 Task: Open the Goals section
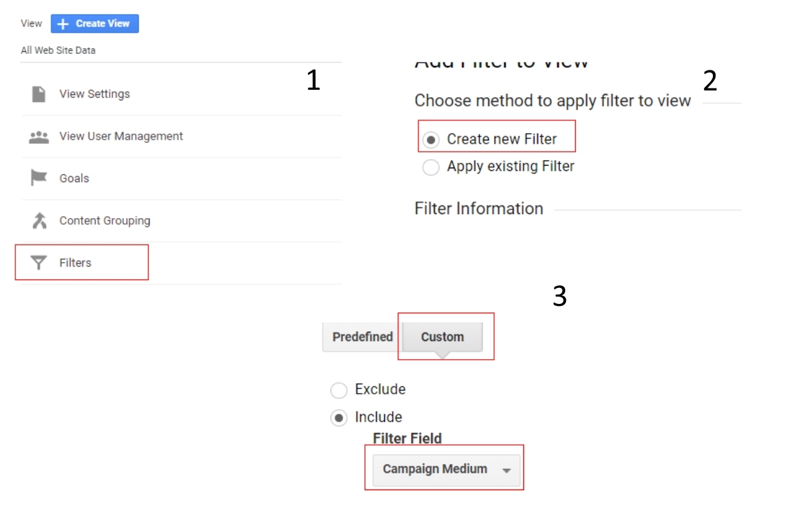point(74,178)
